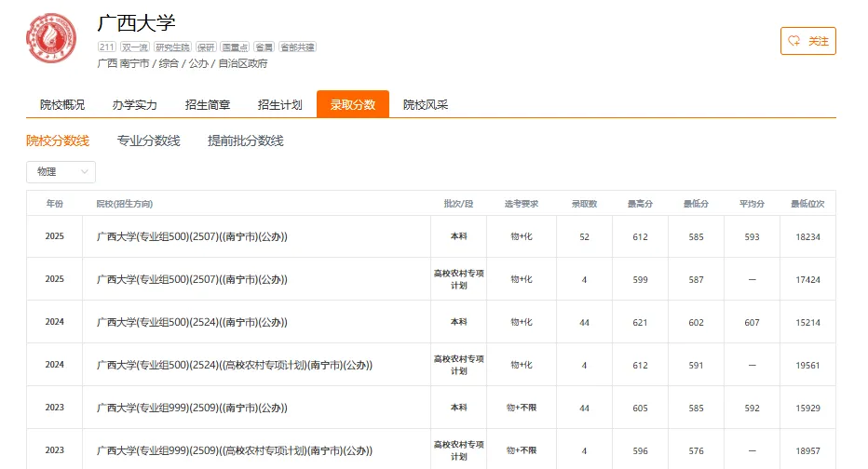Viewport: 868px width, 469px height.
Task: Open 提前批分数线 sub-tab
Action: [245, 141]
